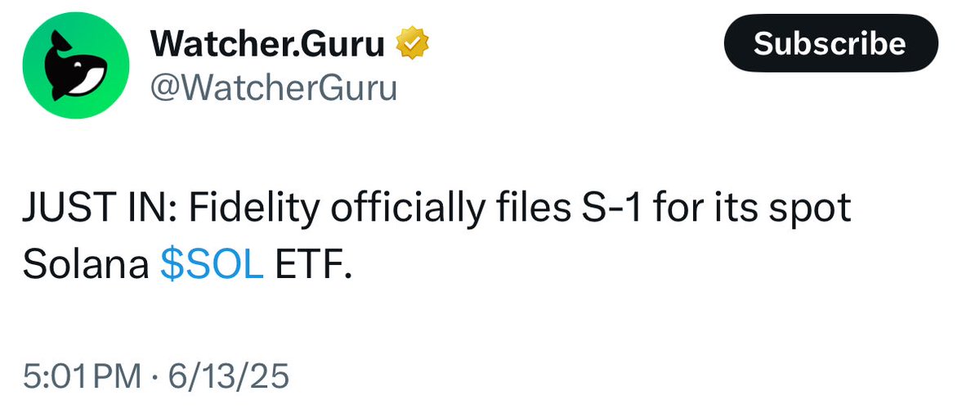Viewport: 980px width, 413px height.
Task: Open the @WatcherGuru handle
Action: click(x=273, y=88)
